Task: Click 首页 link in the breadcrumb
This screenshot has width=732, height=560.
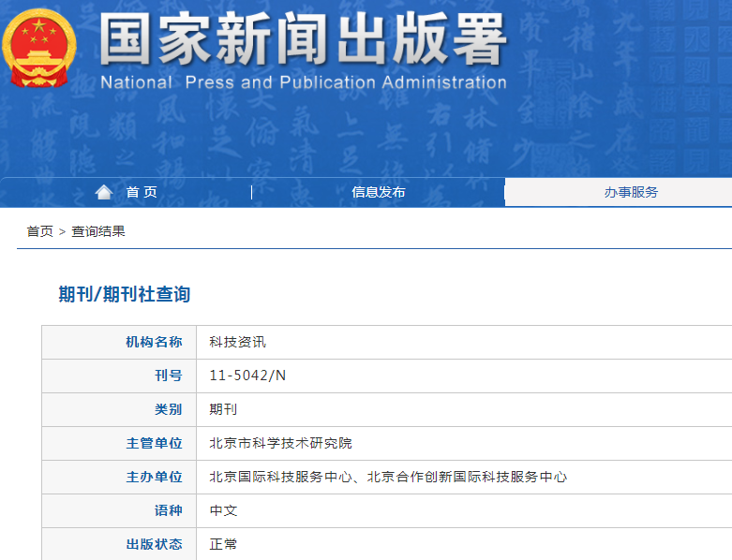Action: (39, 231)
